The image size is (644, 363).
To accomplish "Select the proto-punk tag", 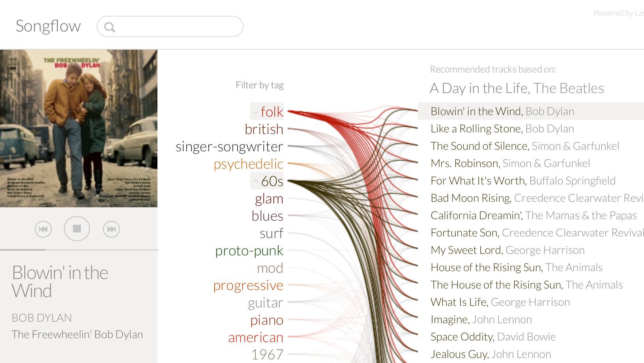I will (249, 251).
